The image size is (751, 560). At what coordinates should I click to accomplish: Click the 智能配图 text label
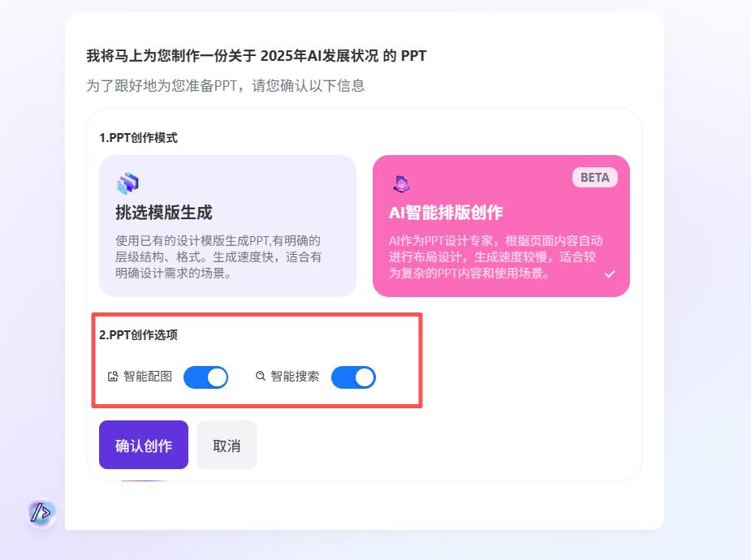click(x=148, y=377)
